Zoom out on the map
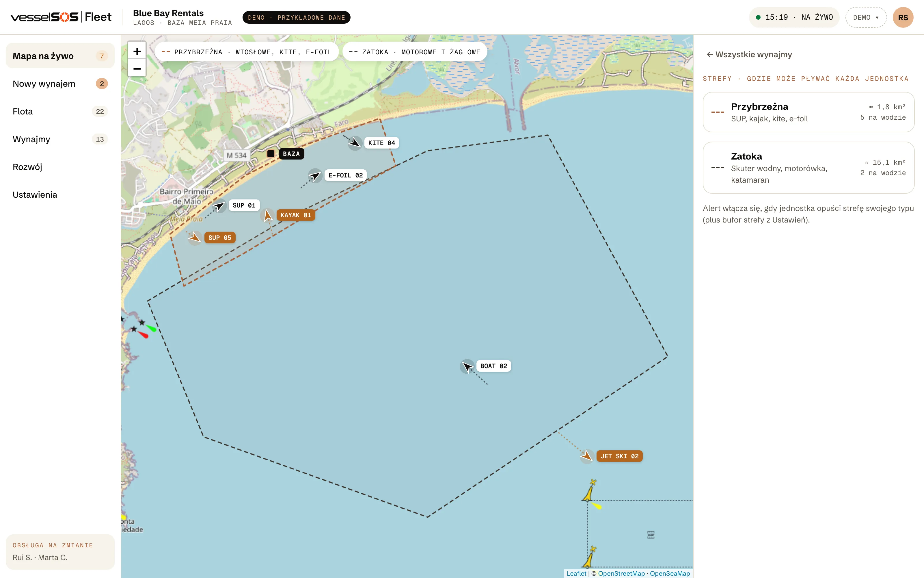Image resolution: width=924 pixels, height=578 pixels. 137,68
